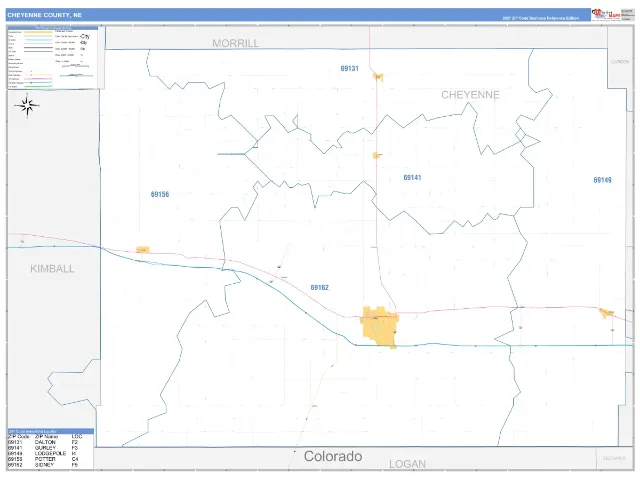The height and width of the screenshot is (480, 640).
Task: Click the "ZIP Name" column header
Action: pyautogui.click(x=46, y=436)
